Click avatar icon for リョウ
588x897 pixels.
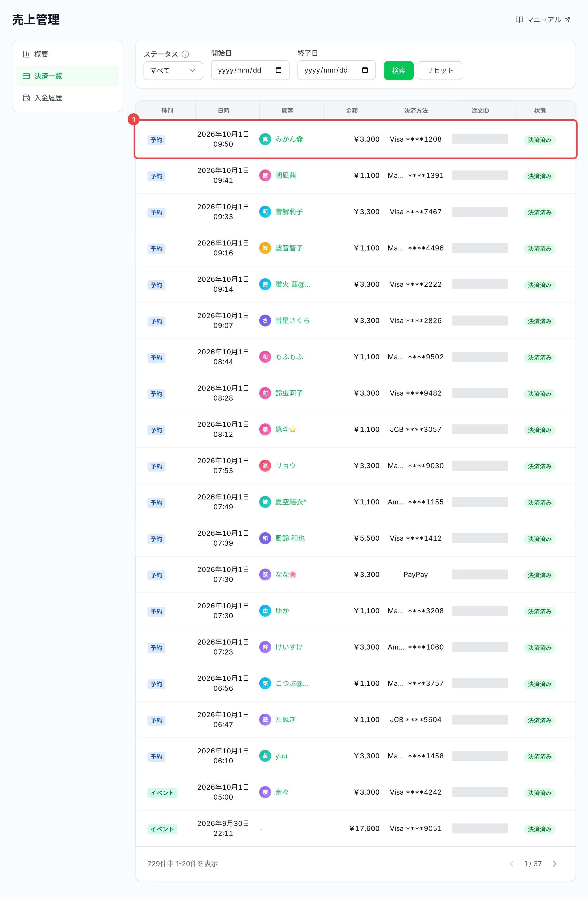(265, 466)
